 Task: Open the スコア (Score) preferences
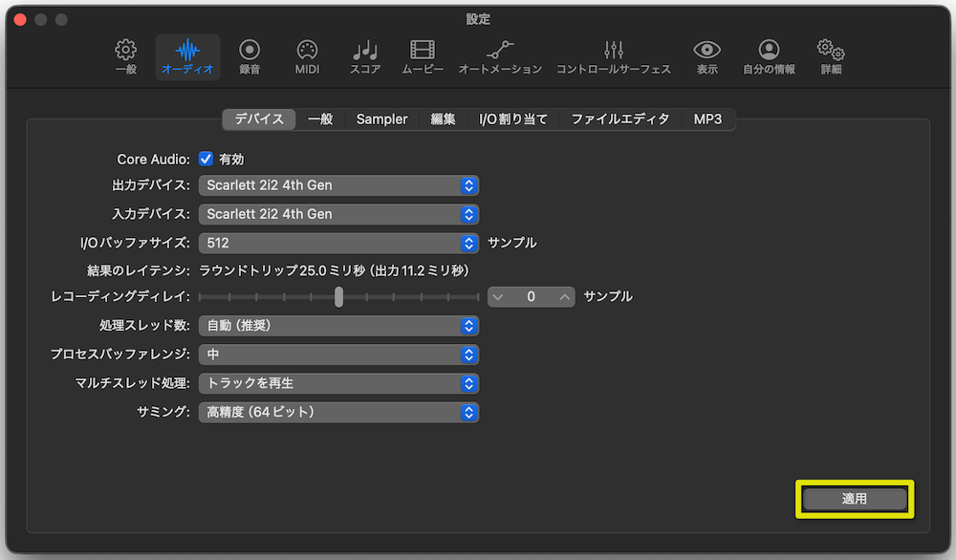(364, 55)
